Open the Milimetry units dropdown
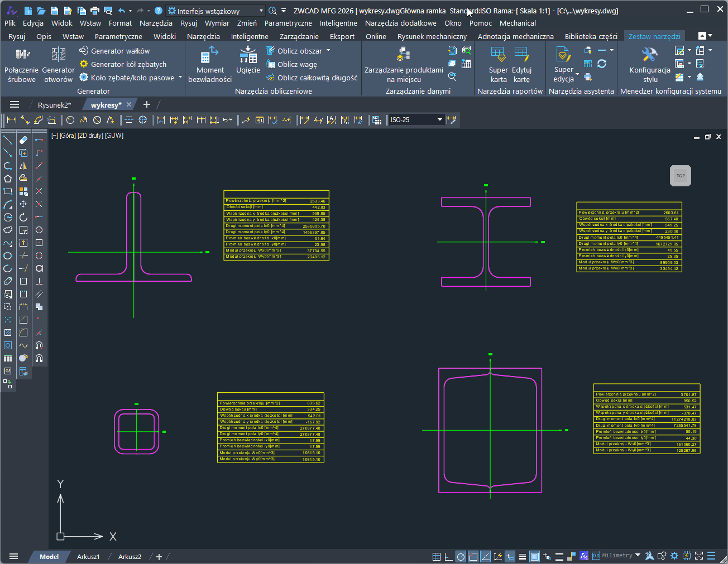The width and height of the screenshot is (728, 564). click(638, 556)
